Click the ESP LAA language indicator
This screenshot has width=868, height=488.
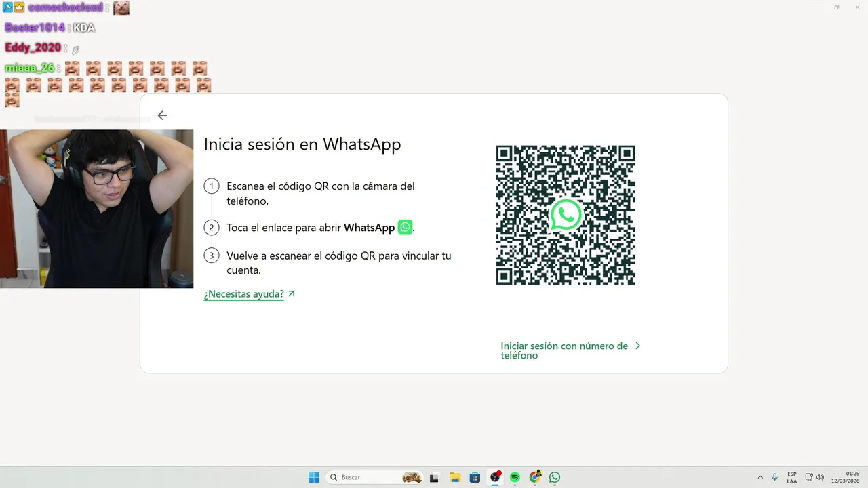tap(792, 477)
